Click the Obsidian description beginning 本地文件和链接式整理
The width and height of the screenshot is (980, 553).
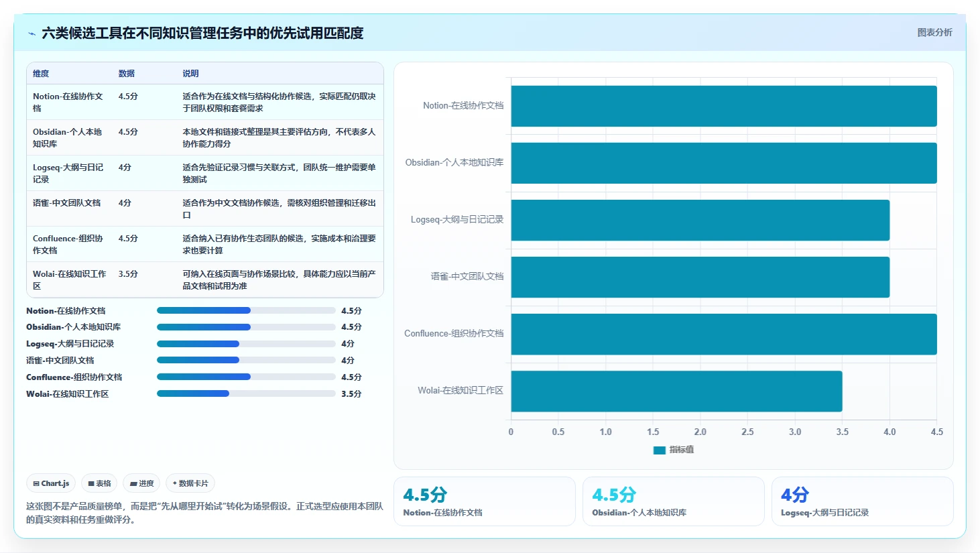coord(279,137)
